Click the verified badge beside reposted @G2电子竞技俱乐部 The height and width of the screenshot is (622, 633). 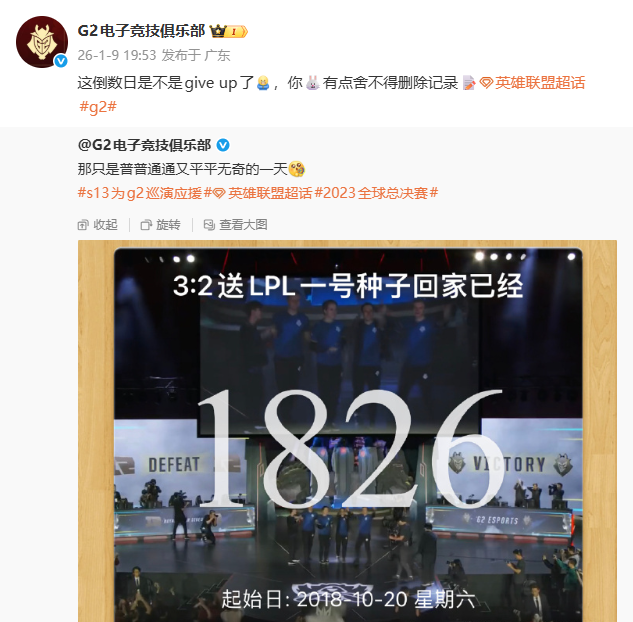223,145
